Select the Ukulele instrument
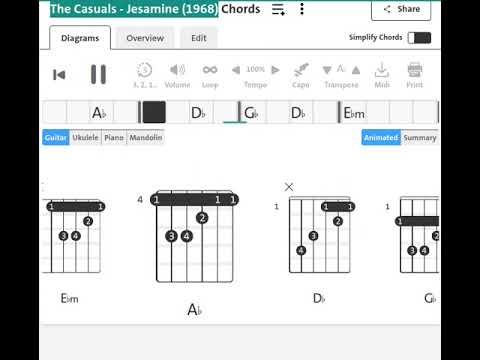 click(85, 137)
